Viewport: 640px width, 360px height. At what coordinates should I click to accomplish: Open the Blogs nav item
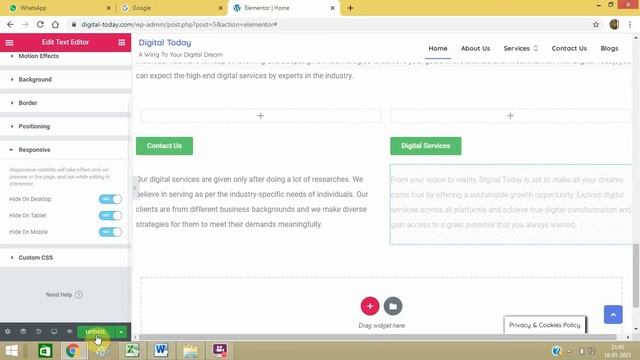(x=609, y=48)
